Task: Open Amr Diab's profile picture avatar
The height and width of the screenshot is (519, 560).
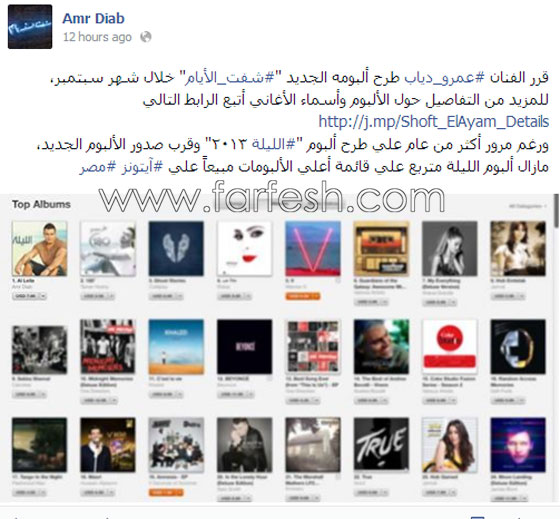Action: (30, 27)
